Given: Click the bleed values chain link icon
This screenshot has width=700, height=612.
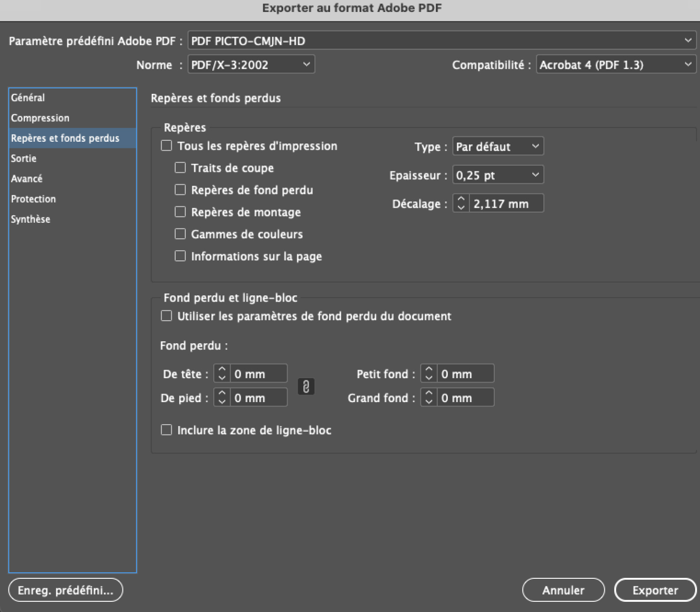Looking at the screenshot, I should (306, 386).
